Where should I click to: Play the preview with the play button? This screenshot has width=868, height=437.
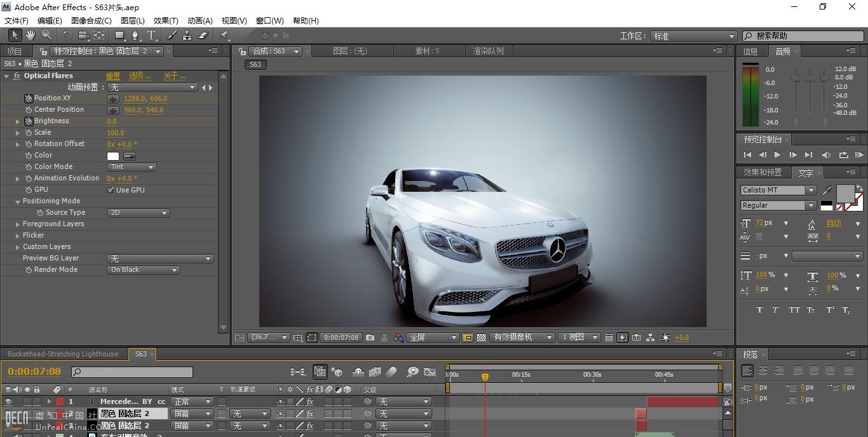coord(777,154)
